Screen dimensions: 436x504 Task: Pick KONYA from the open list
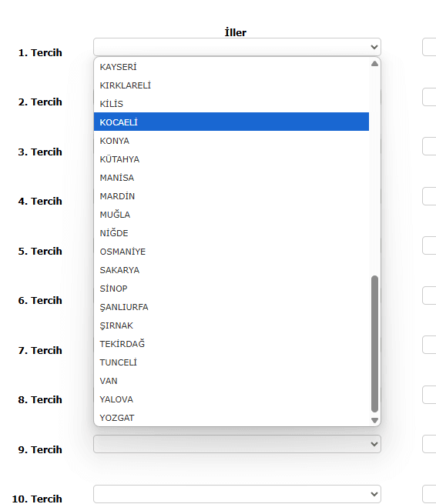[231, 141]
